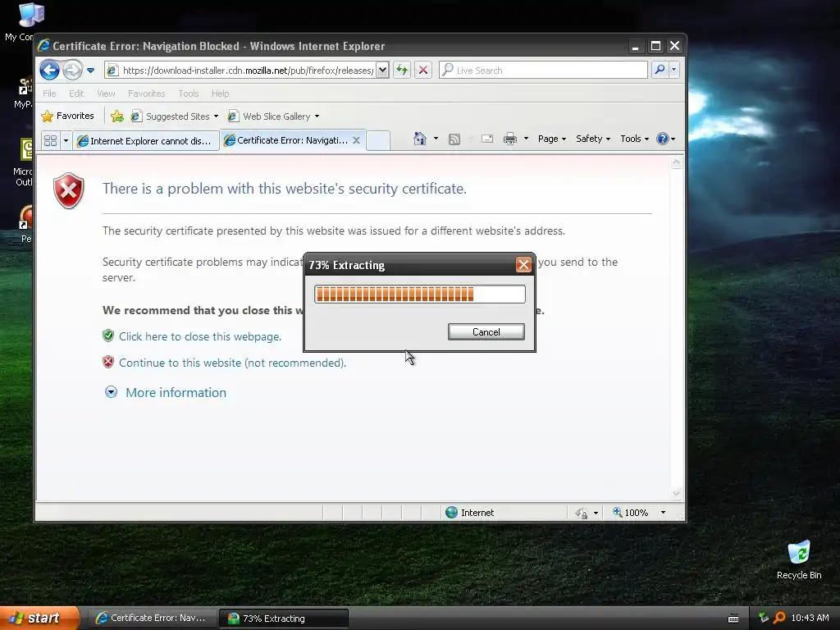Open the Page command menu
Image resolution: width=840 pixels, height=630 pixels.
(552, 139)
